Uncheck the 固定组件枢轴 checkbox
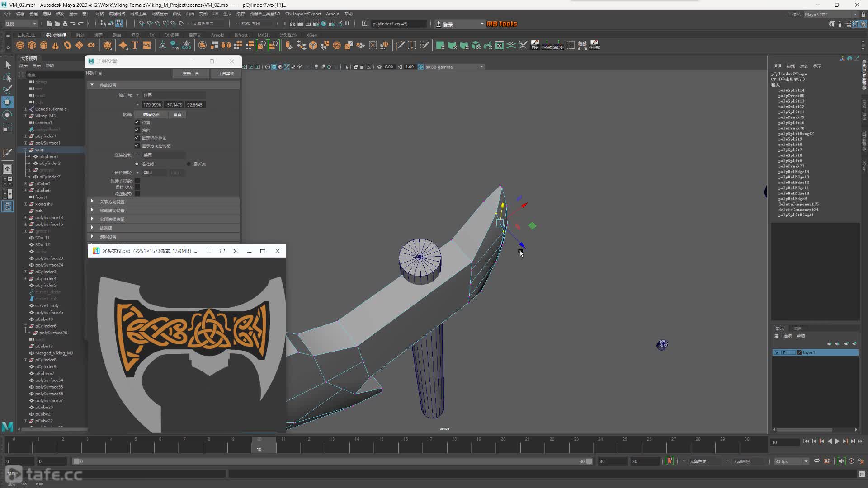 click(x=137, y=138)
